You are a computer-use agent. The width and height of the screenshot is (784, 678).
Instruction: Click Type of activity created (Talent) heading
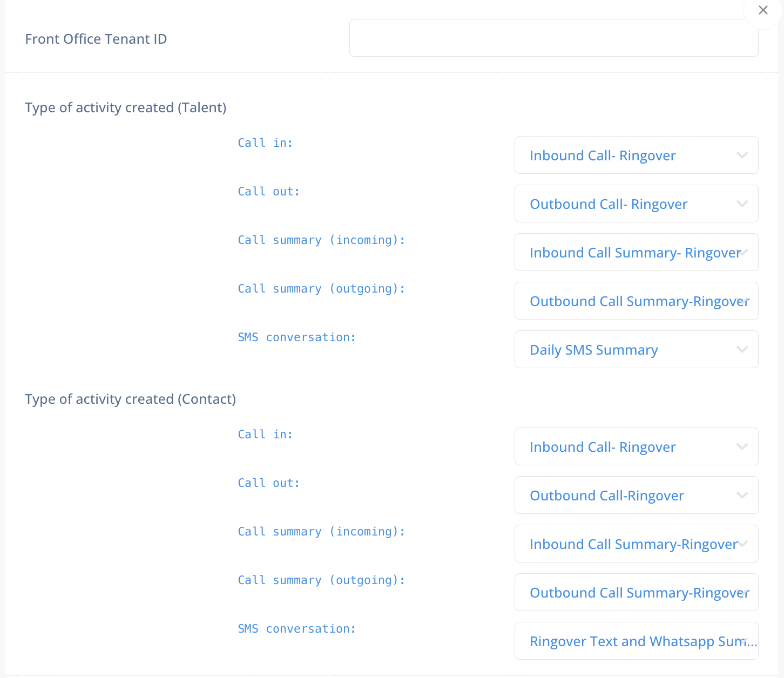[125, 107]
